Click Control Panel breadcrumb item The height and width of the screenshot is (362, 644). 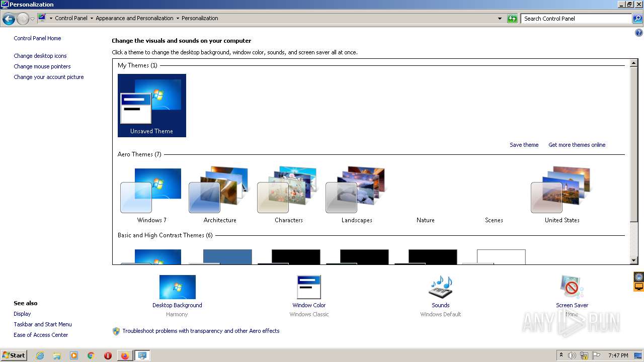(71, 18)
